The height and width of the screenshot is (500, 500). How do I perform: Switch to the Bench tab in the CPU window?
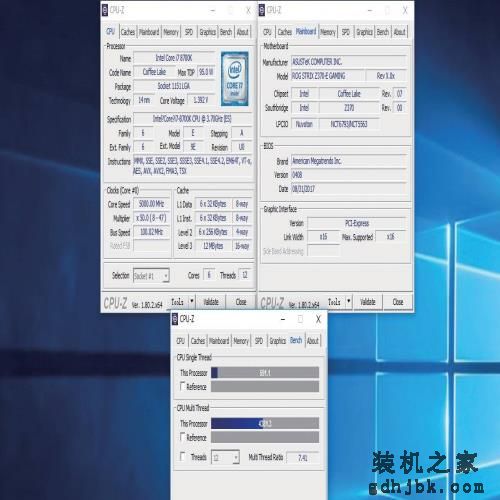tap(226, 32)
